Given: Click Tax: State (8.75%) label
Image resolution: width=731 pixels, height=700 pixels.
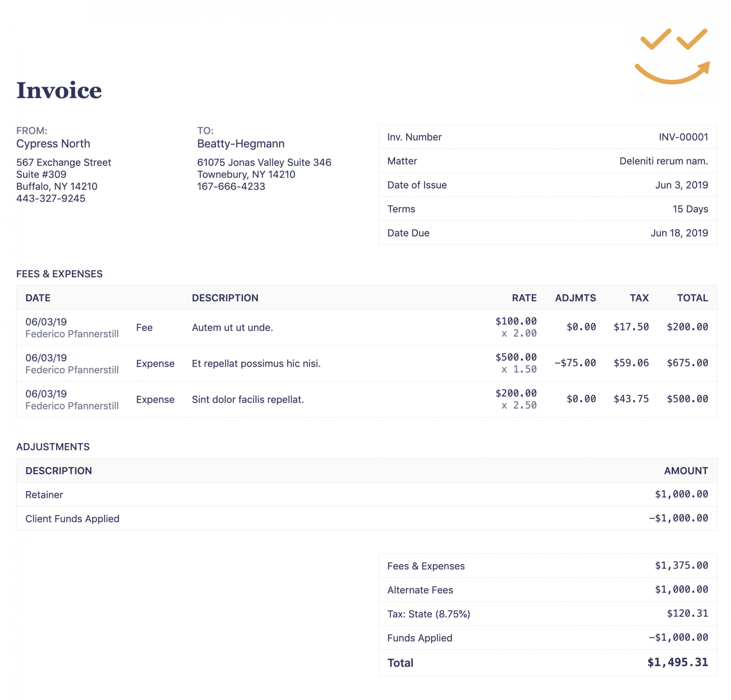Looking at the screenshot, I should pyautogui.click(x=429, y=614).
